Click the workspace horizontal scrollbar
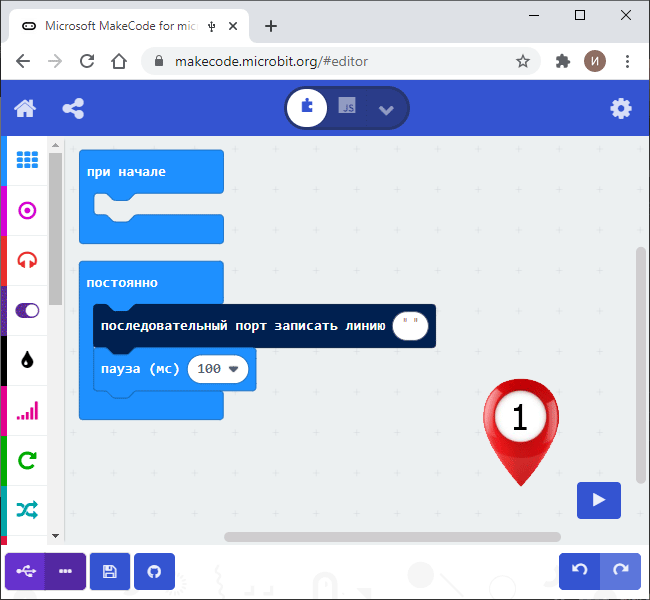 (392, 537)
